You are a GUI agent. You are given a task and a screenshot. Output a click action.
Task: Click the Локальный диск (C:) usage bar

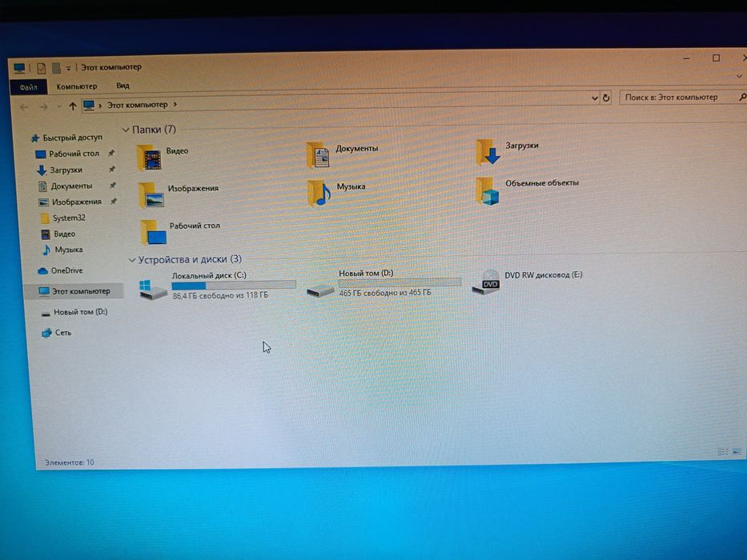[234, 286]
